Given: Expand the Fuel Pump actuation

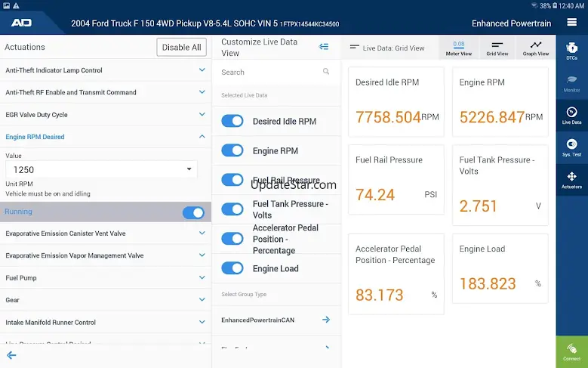Looking at the screenshot, I should click(202, 278).
